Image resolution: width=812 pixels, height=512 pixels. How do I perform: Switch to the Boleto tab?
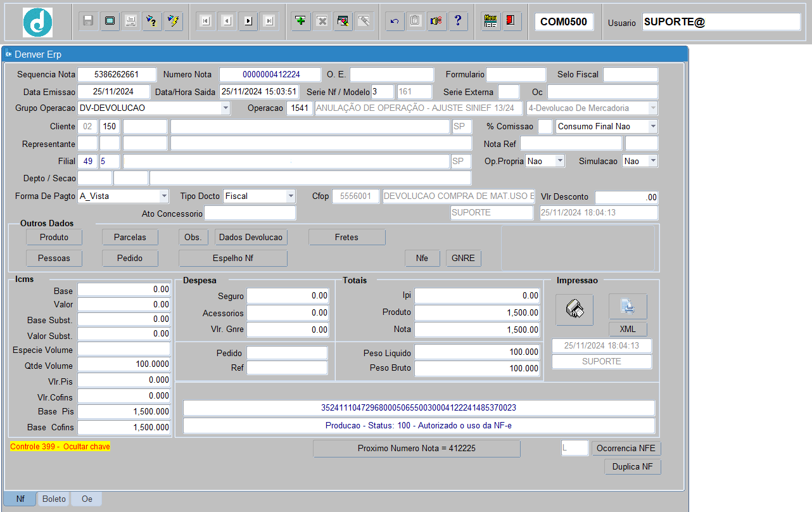[x=54, y=499]
